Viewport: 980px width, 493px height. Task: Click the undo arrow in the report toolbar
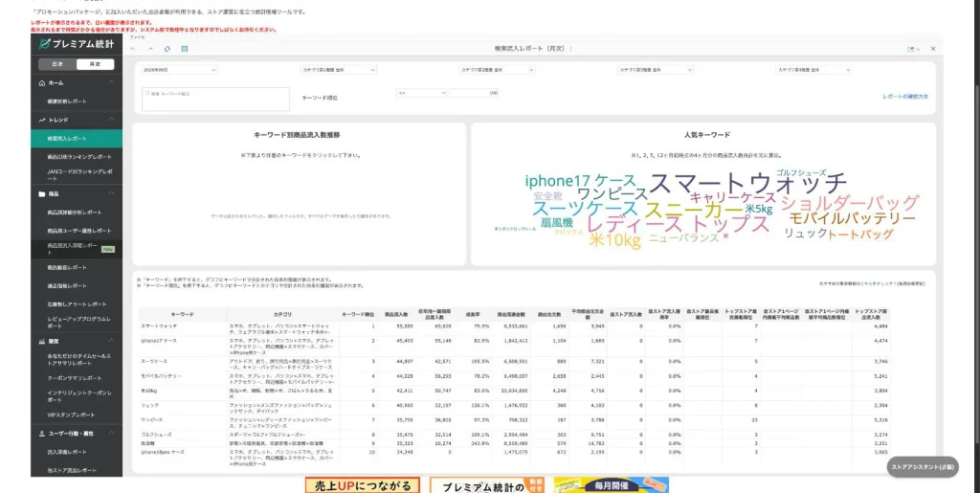pyautogui.click(x=132, y=49)
